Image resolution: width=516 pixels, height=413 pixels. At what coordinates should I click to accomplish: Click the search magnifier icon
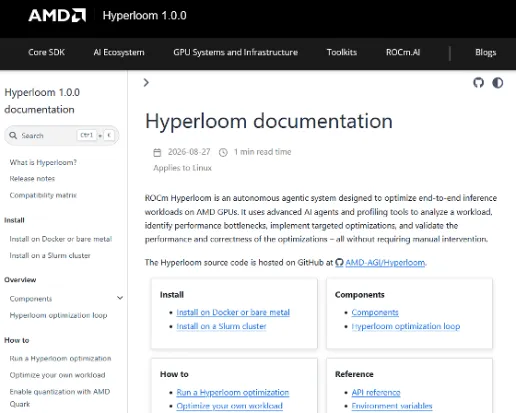pyautogui.click(x=13, y=135)
